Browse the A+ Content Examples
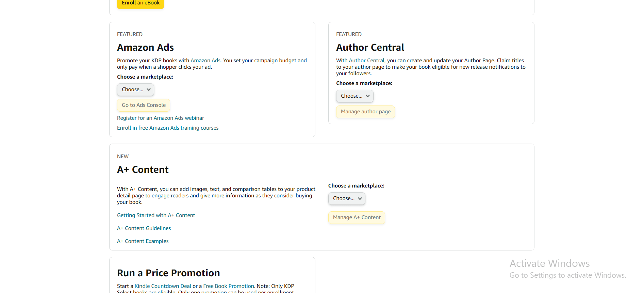The height and width of the screenshot is (293, 644). click(143, 241)
